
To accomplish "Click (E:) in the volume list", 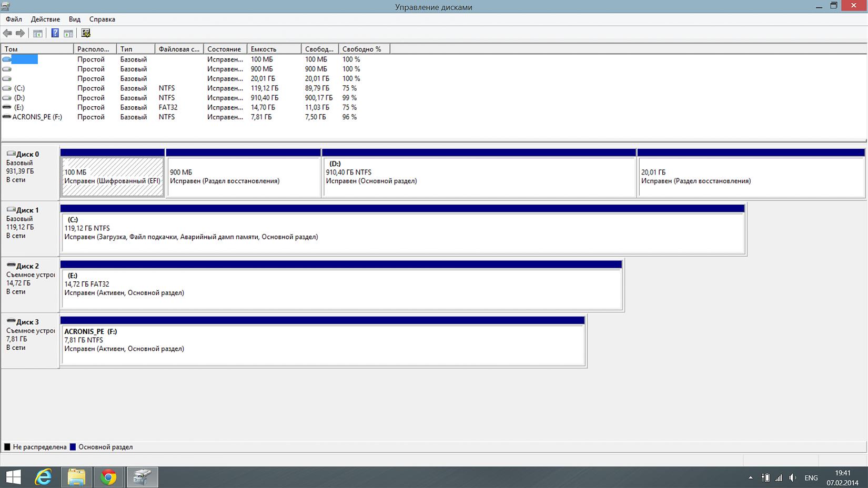I will (19, 107).
